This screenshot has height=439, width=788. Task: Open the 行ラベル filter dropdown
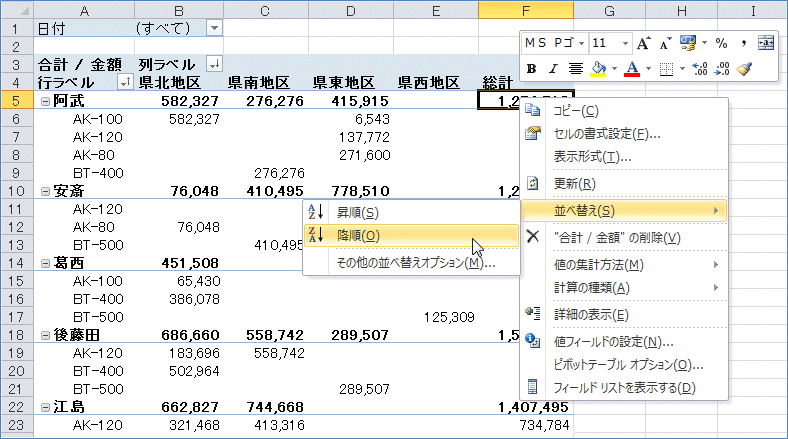[x=124, y=82]
